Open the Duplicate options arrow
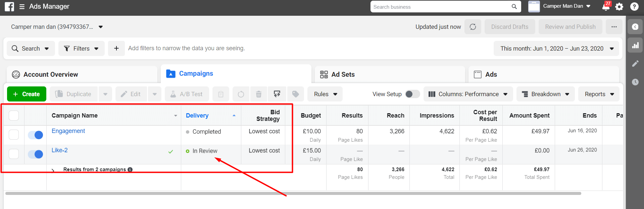 (x=105, y=94)
